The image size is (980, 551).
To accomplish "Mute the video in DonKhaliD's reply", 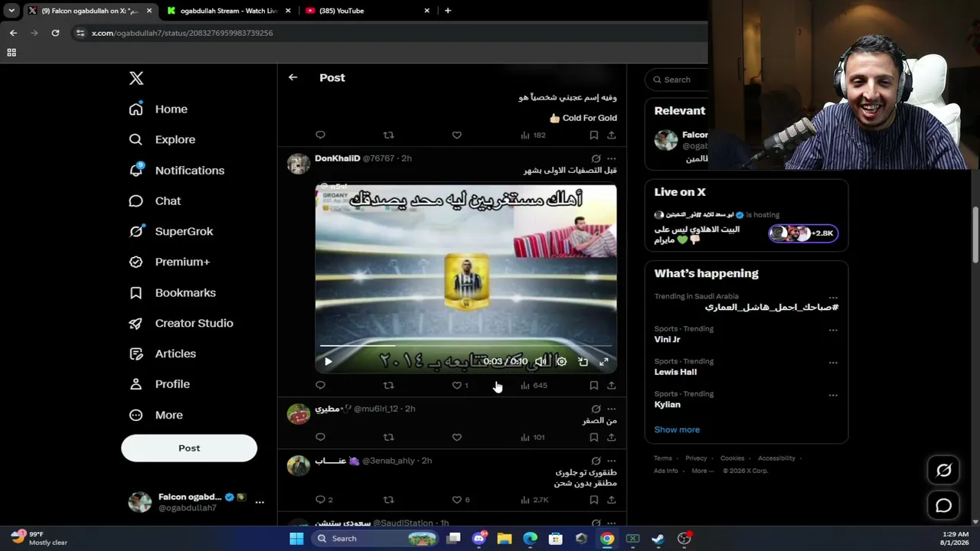I will pos(541,362).
